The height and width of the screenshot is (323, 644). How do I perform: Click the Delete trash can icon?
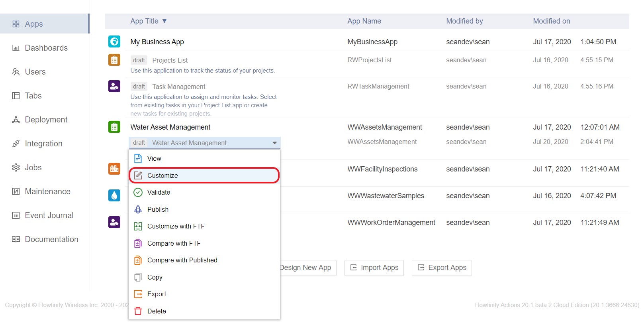click(138, 311)
